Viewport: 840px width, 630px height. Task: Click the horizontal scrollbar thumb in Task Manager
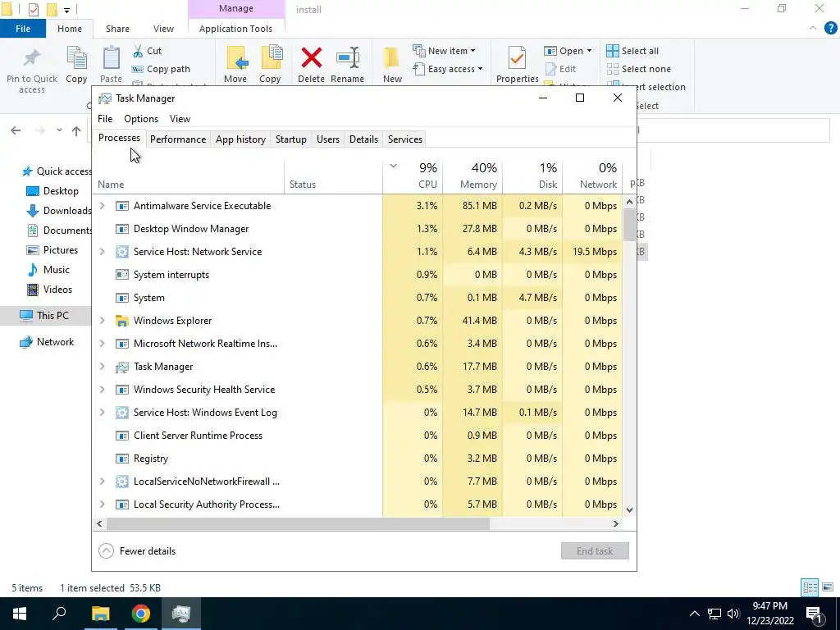click(x=298, y=524)
